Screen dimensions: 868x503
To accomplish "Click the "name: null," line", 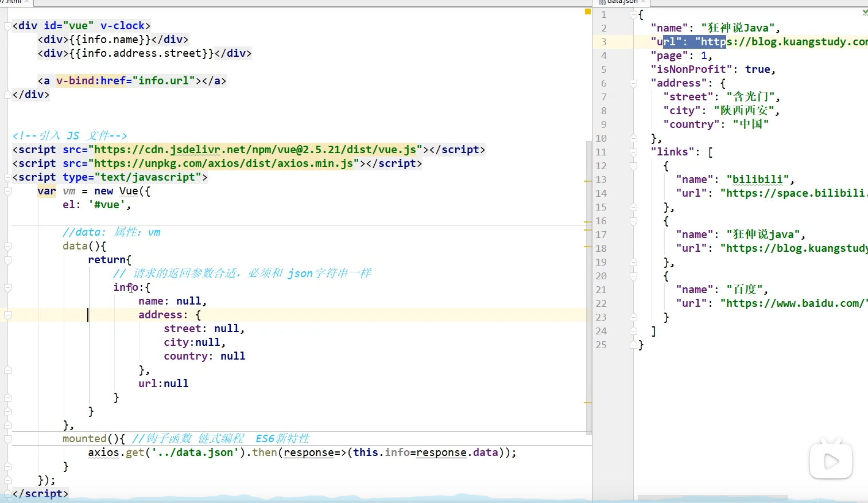I will coord(172,301).
